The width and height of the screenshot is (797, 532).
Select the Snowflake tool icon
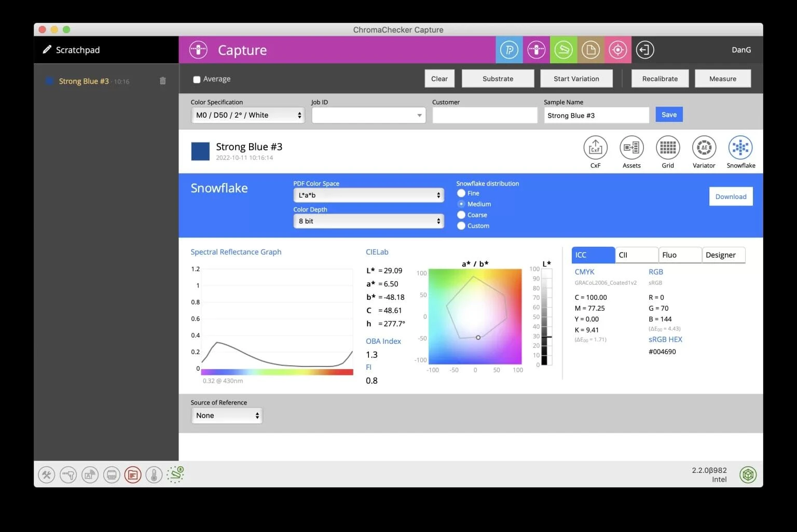[x=740, y=148]
